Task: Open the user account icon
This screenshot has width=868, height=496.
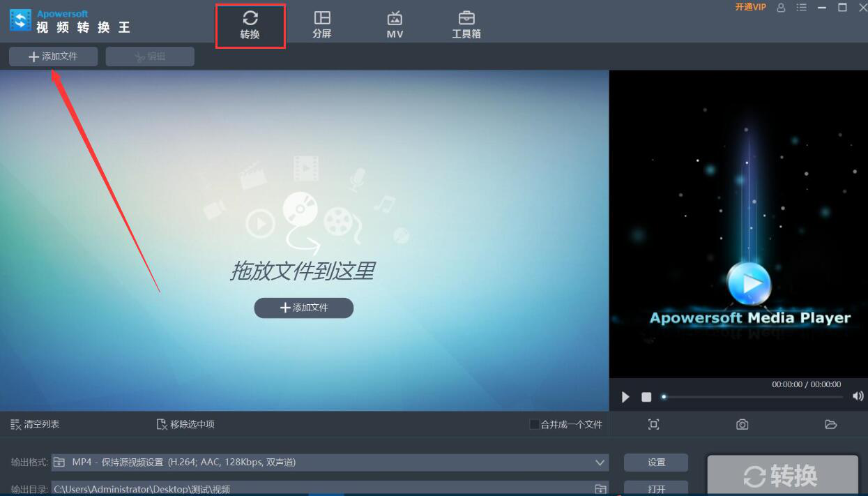Action: (x=781, y=7)
